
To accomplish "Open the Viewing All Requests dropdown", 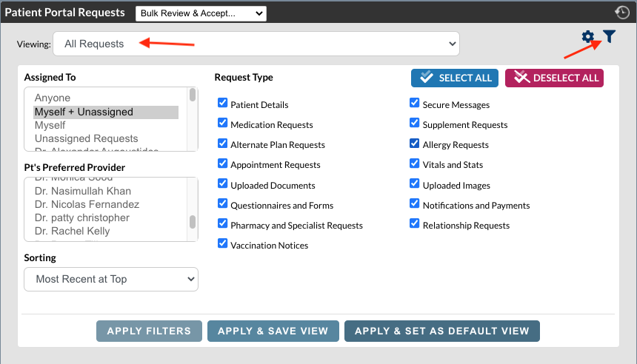I will point(256,44).
